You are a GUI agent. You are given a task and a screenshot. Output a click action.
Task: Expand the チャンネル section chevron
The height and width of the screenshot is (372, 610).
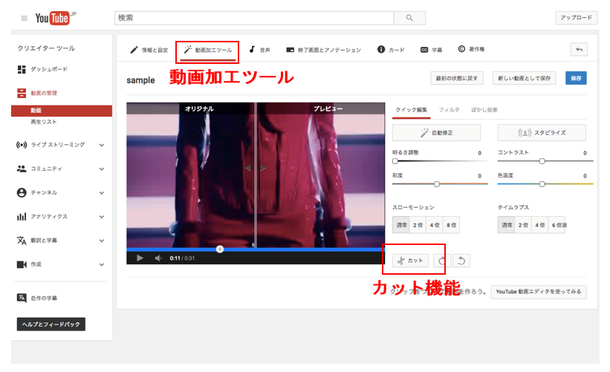point(102,193)
